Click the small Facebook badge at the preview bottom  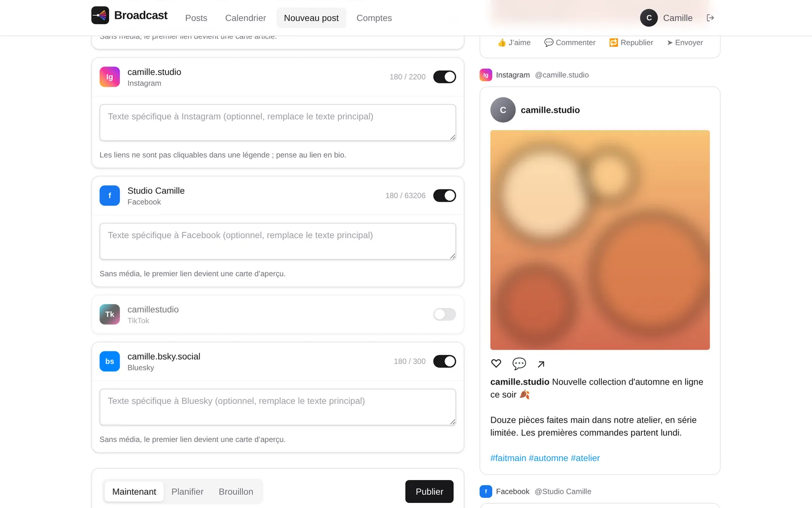click(486, 491)
